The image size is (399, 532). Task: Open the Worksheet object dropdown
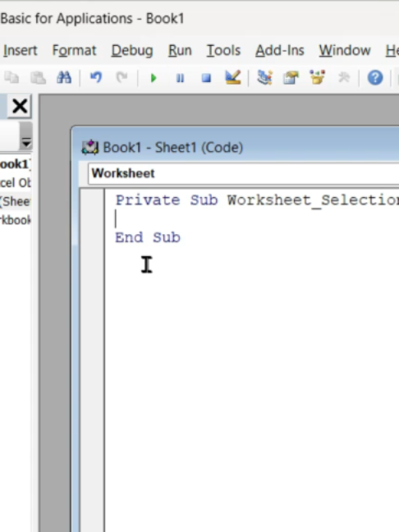[x=243, y=173]
